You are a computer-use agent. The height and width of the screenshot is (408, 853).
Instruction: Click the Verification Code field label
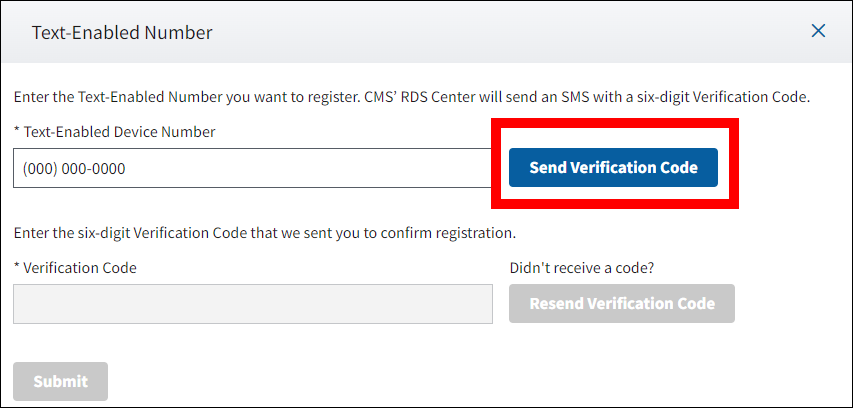click(80, 268)
